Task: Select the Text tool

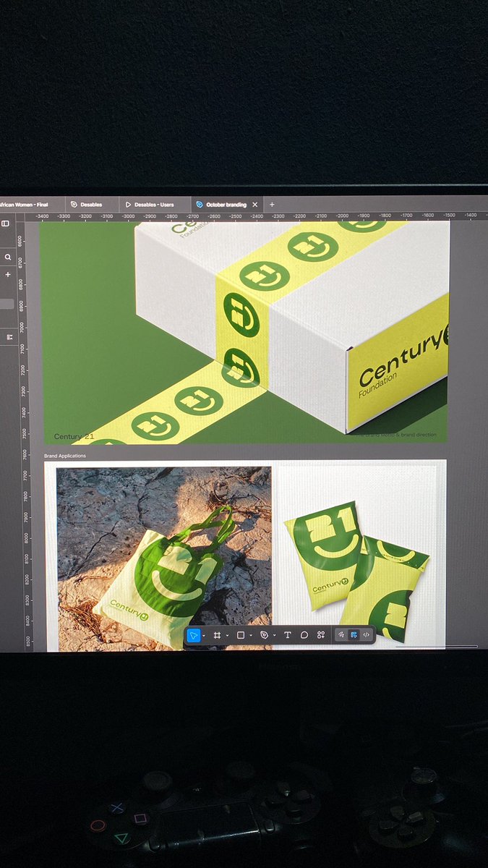Action: [288, 635]
